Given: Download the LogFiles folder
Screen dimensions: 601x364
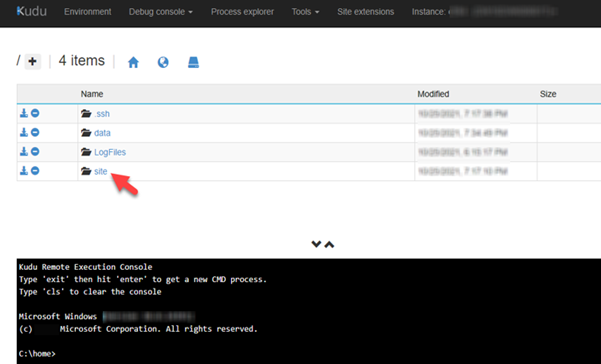Looking at the screenshot, I should coord(24,151).
